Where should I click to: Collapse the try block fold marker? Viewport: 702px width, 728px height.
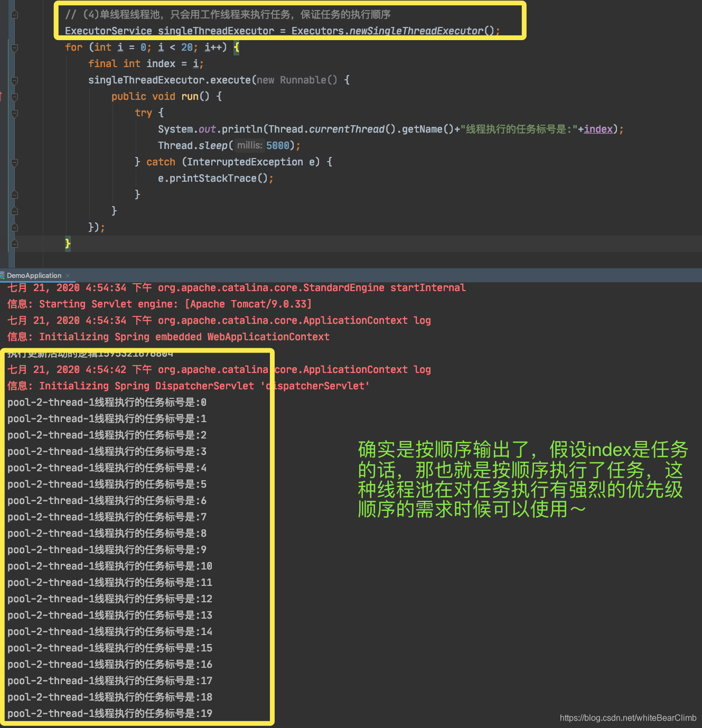15,113
